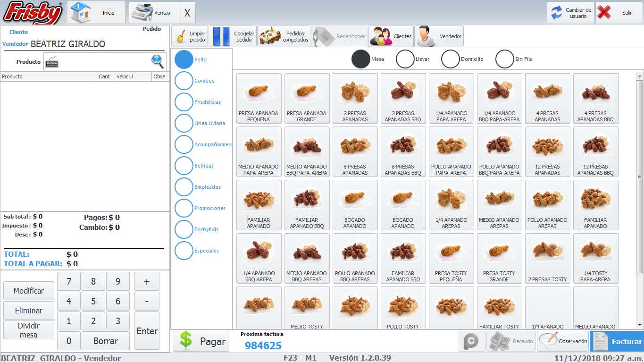The image size is (644, 362).
Task: Select the Especiales category
Action: coord(184,251)
